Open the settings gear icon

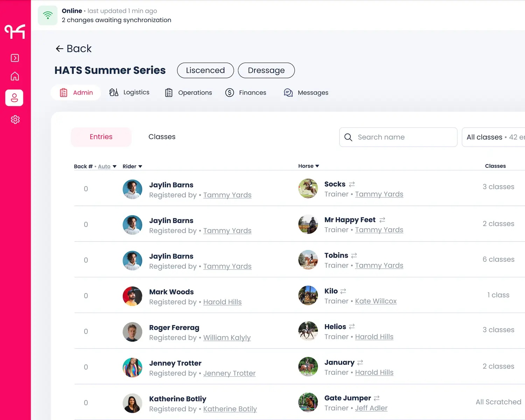(x=15, y=120)
